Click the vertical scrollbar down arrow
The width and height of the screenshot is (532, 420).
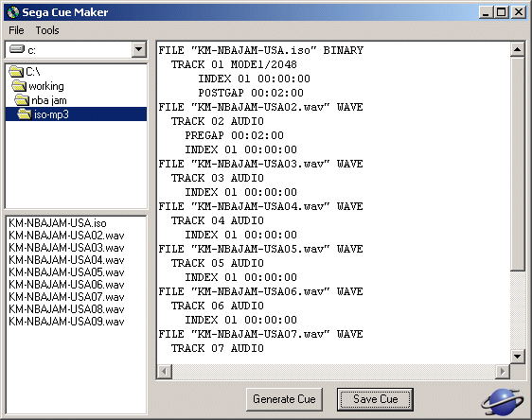[518, 357]
